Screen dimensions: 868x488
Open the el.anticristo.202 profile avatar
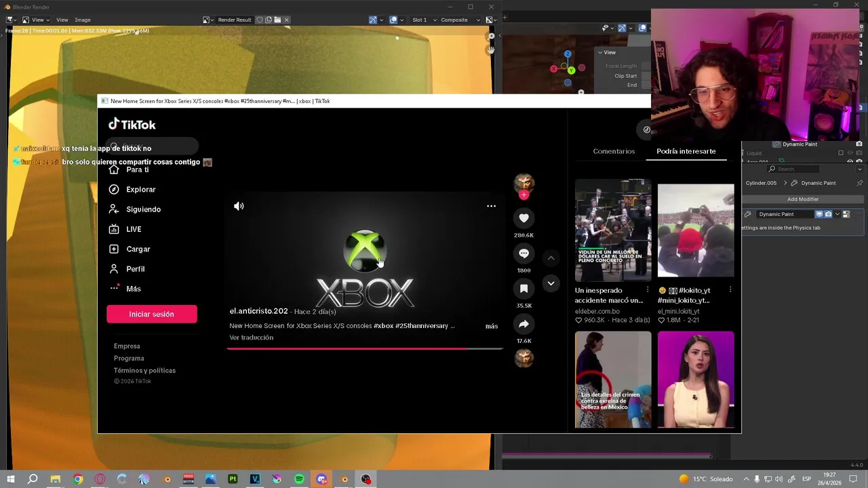pos(524,183)
